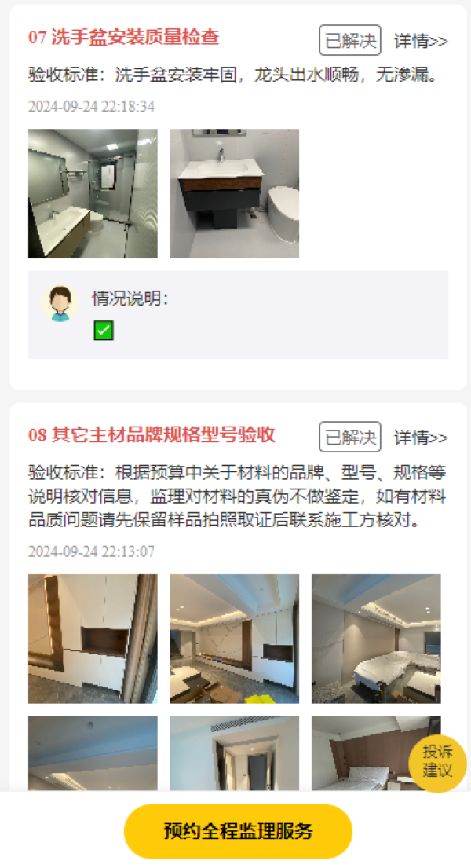View the living room marble wall photo
This screenshot has height=868, width=471.
235,639
